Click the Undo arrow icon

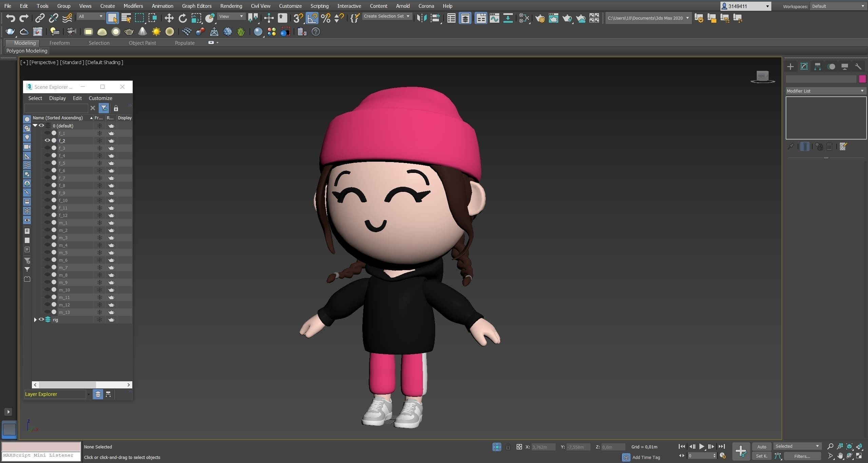(x=10, y=18)
